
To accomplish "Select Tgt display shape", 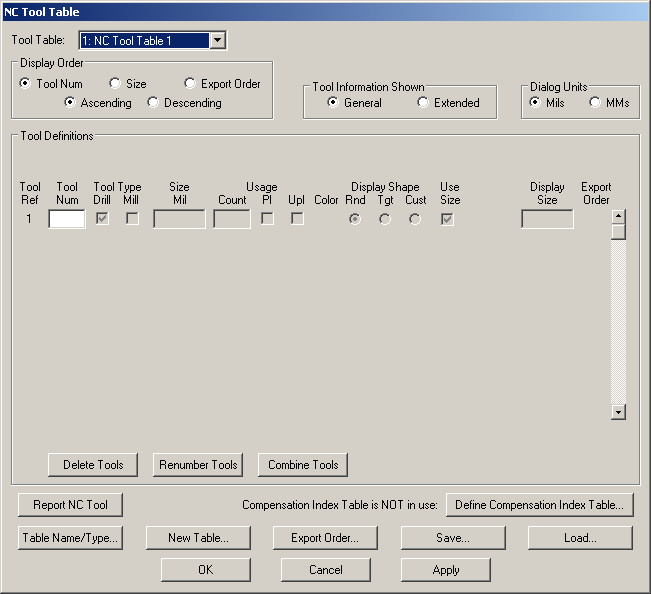I will 384,219.
